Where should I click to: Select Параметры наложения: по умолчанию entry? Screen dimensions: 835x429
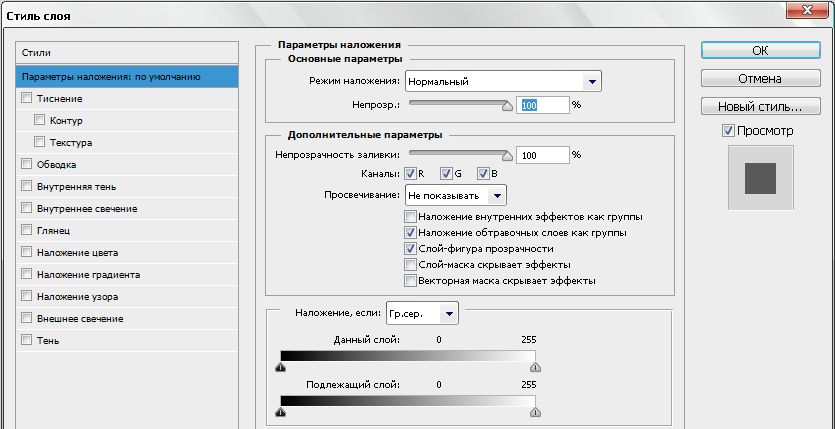click(112, 77)
